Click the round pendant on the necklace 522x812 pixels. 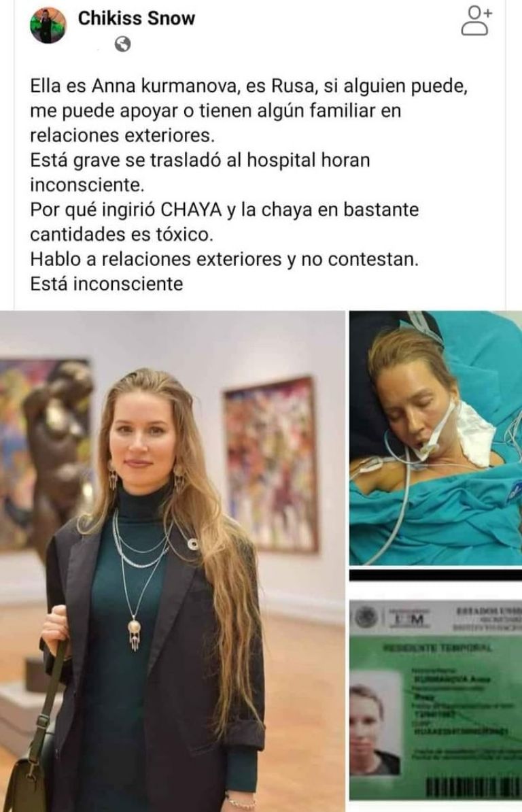[135, 628]
